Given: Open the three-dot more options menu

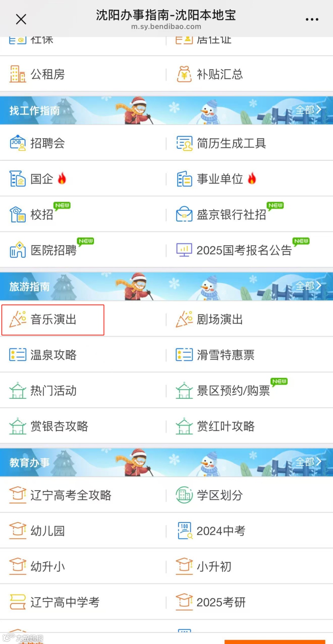Looking at the screenshot, I should 312,19.
